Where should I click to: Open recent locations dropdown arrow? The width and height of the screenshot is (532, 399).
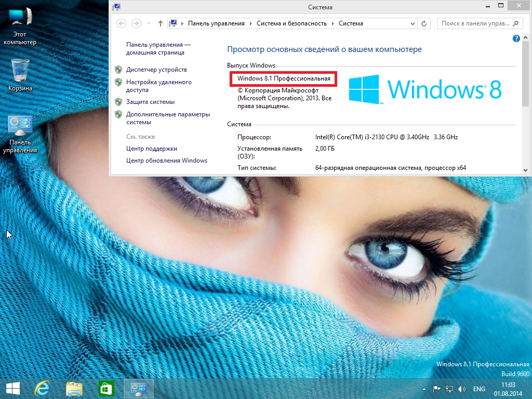click(x=149, y=23)
